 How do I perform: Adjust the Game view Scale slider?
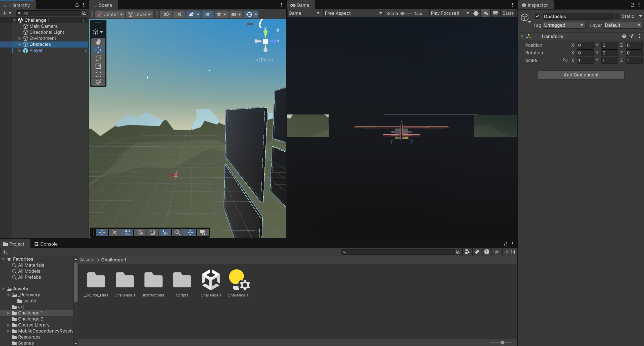403,13
